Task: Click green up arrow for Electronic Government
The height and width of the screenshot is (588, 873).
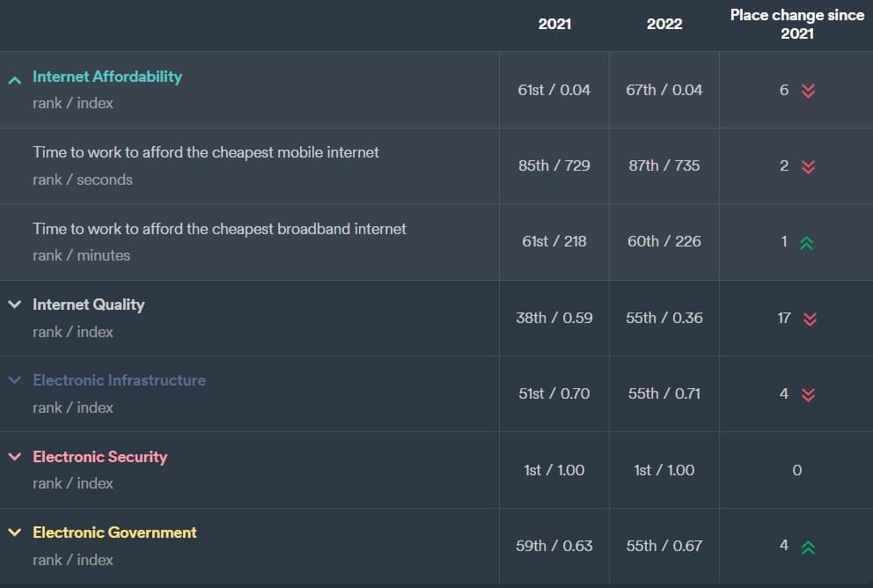Action: click(x=808, y=547)
